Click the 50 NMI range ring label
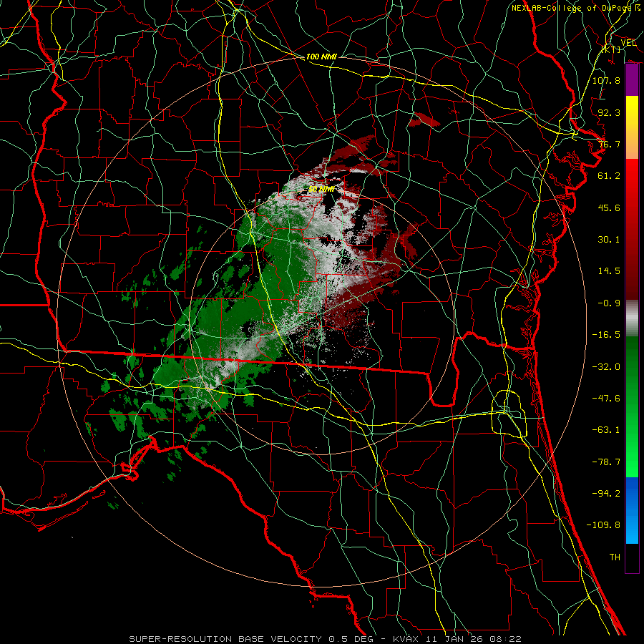Image resolution: width=644 pixels, height=644 pixels. coord(321,190)
